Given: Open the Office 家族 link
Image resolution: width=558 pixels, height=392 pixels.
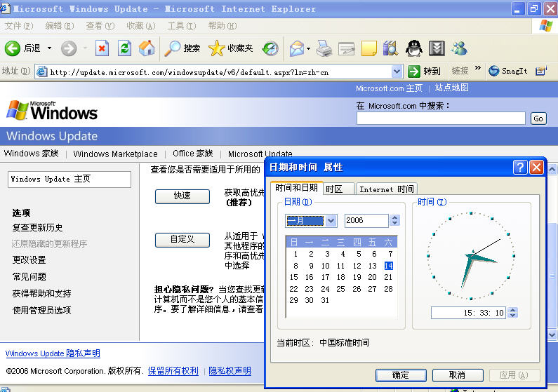Looking at the screenshot, I should tap(193, 154).
